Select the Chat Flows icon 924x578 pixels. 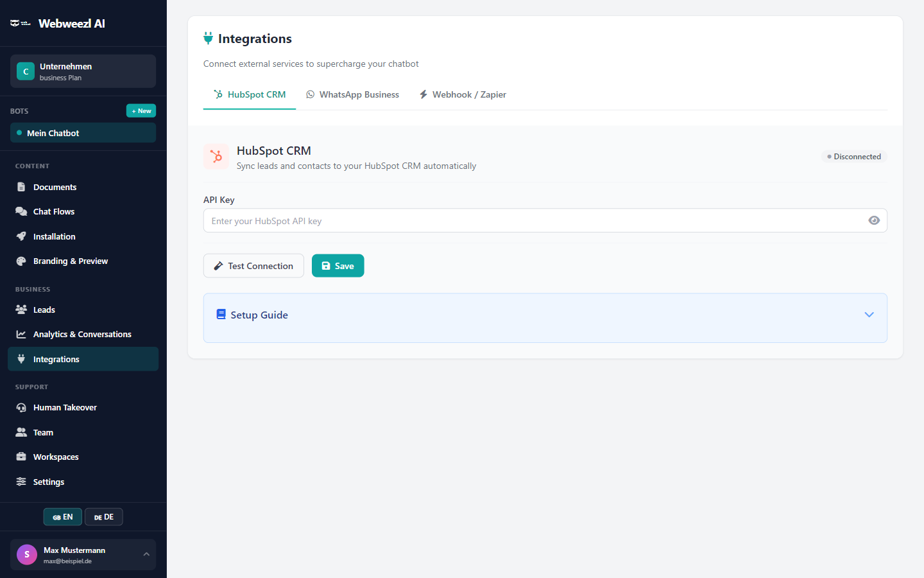[21, 211]
